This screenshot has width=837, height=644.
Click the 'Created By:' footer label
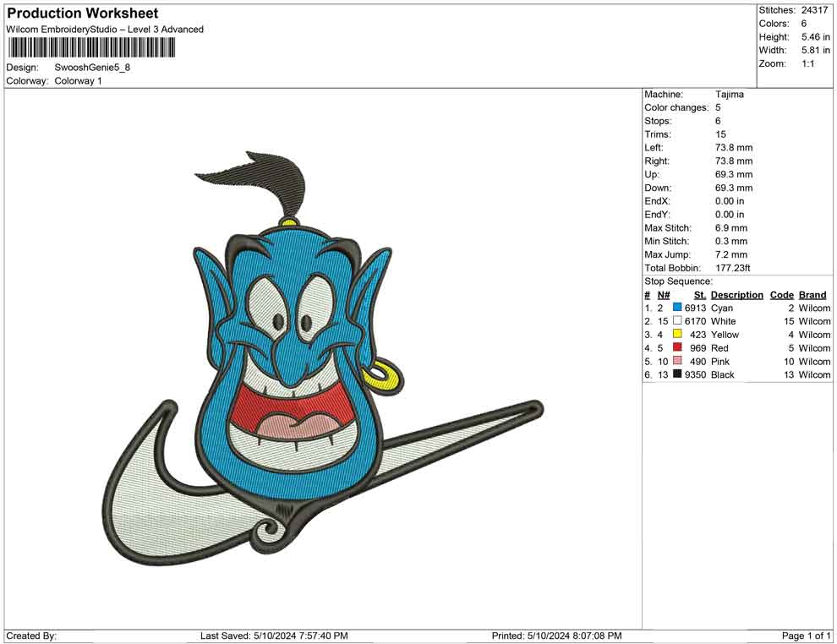[x=31, y=636]
